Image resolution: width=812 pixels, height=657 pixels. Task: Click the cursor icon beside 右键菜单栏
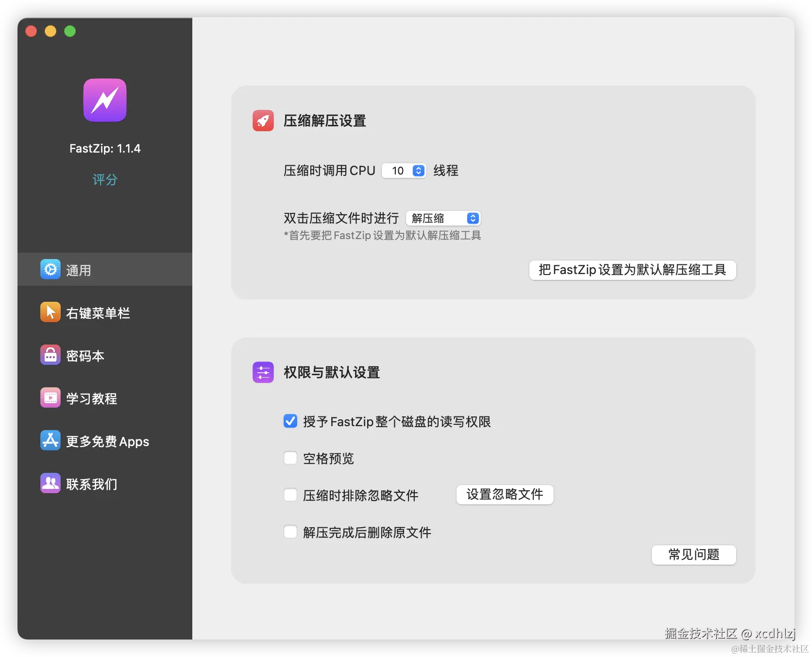51,312
